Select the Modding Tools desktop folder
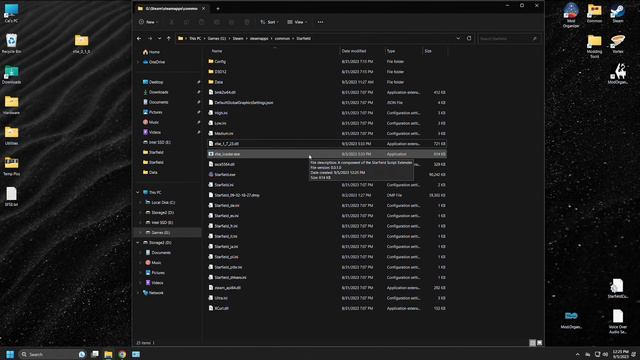 [594, 46]
